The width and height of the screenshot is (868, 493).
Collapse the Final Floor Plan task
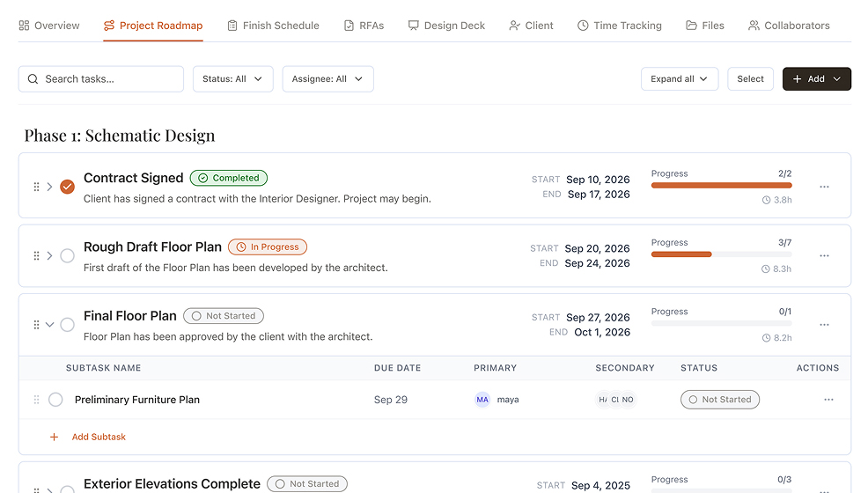coord(50,325)
